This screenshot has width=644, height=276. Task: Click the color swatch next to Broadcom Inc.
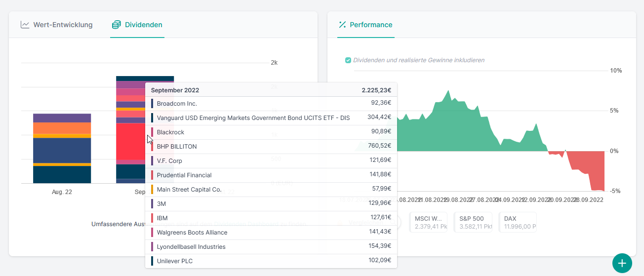152,104
